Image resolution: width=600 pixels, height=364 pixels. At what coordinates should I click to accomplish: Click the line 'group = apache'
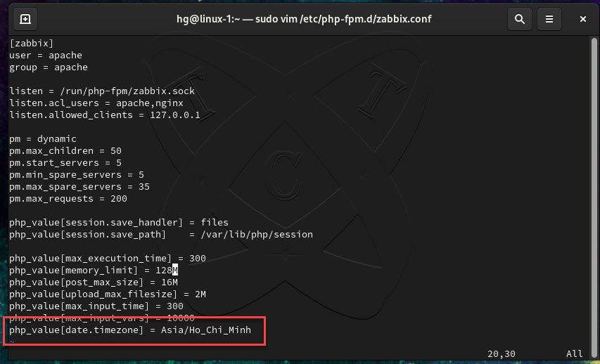[49, 67]
